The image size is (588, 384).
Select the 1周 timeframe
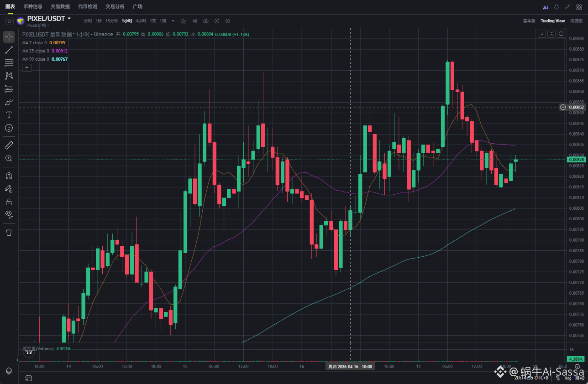click(x=163, y=21)
